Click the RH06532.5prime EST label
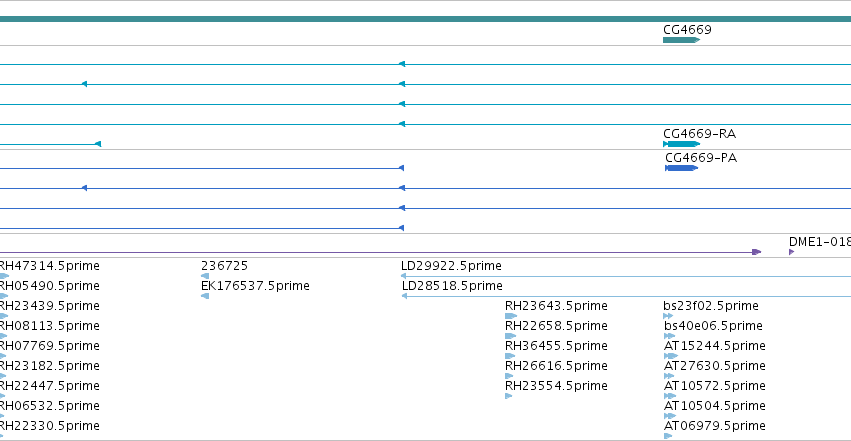The height and width of the screenshot is (441, 851). (x=50, y=406)
